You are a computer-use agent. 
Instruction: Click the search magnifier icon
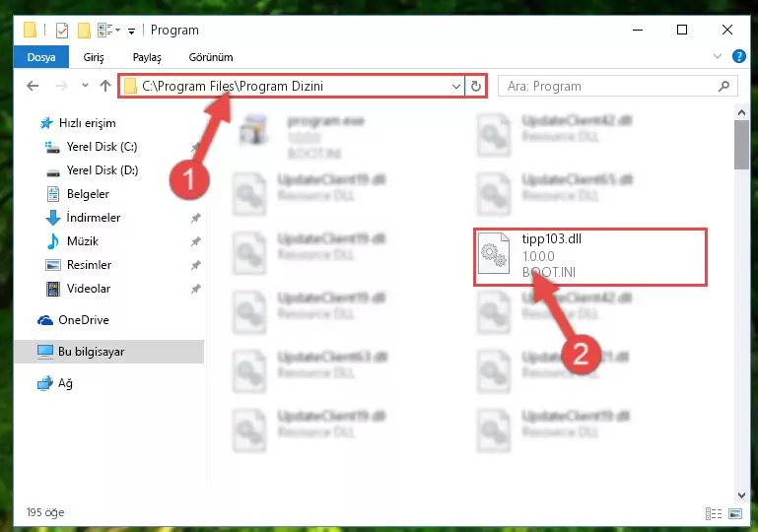point(724,86)
